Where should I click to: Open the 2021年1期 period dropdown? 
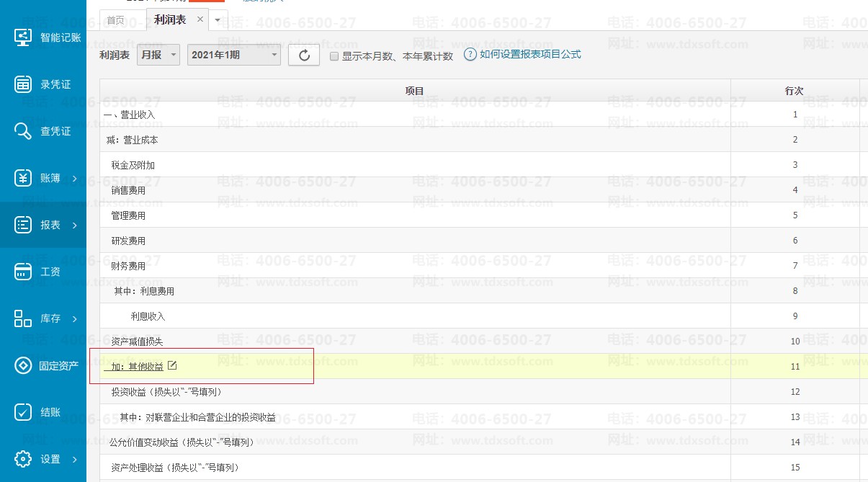click(233, 55)
